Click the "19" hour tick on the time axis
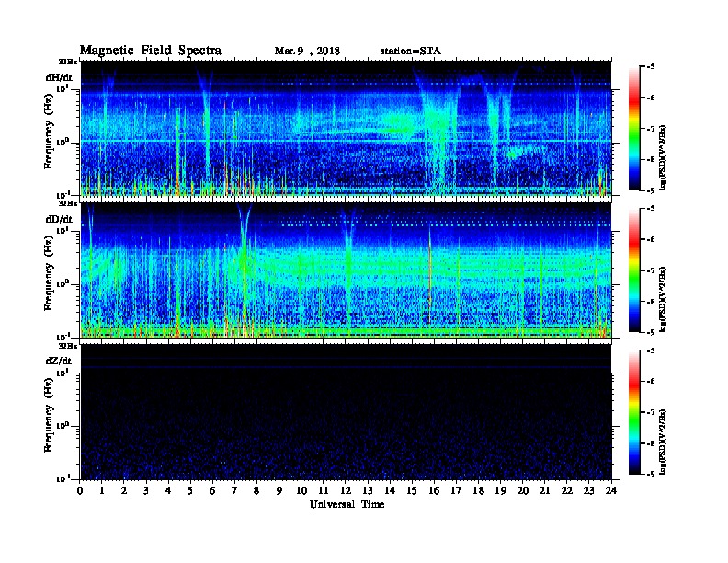This screenshot has width=728, height=563. [x=500, y=491]
